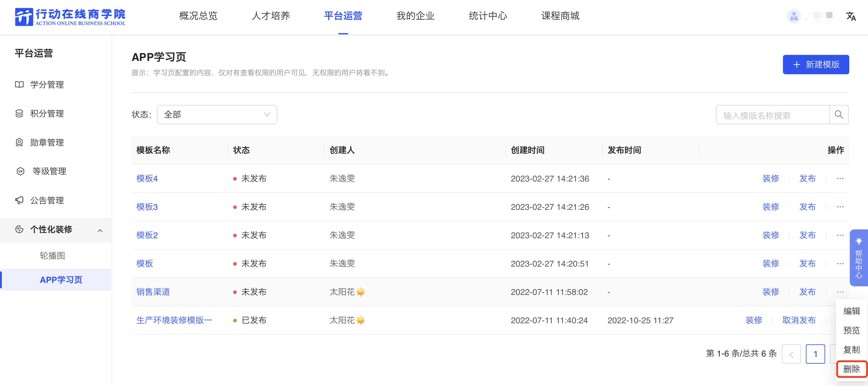
Task: Click the template name search field
Action: pyautogui.click(x=773, y=115)
